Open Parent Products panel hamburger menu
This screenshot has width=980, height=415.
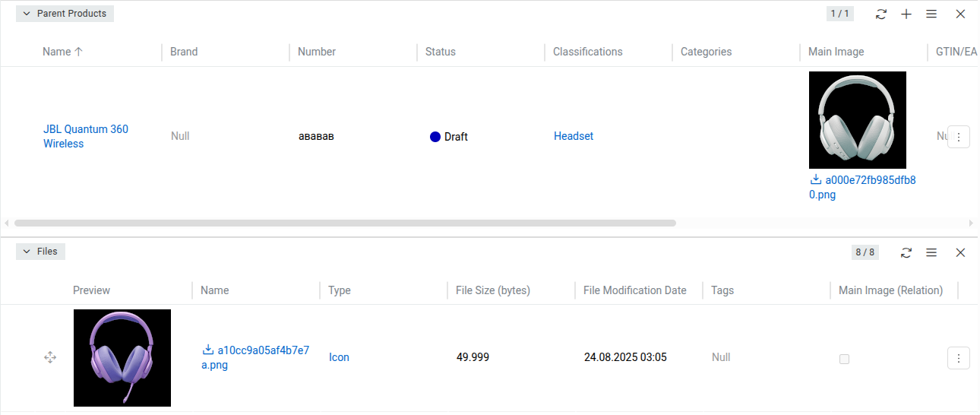coord(931,14)
